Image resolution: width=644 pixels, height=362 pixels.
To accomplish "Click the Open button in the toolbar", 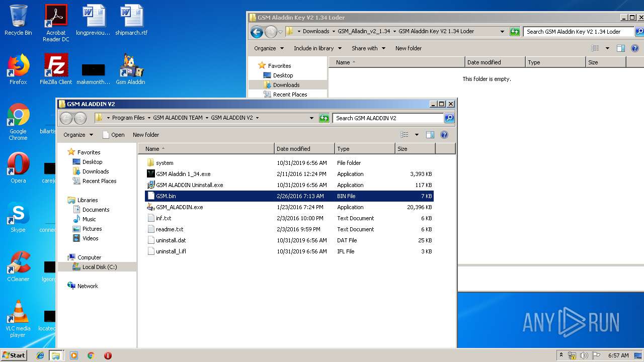I will tap(114, 135).
